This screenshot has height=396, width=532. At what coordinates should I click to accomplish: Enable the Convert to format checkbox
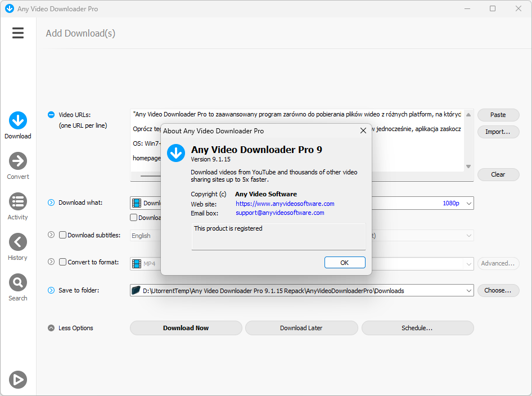click(x=62, y=262)
